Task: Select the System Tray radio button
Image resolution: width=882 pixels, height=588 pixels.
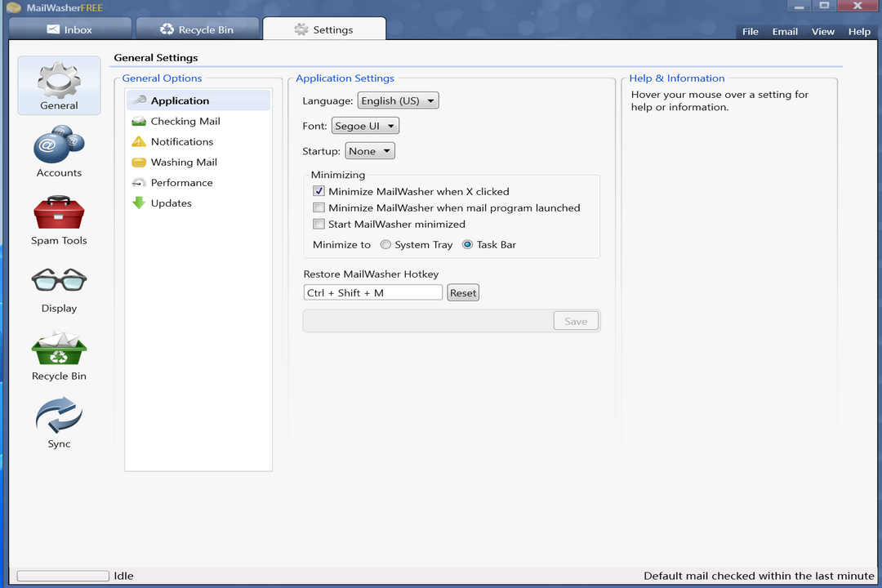Action: tap(385, 244)
